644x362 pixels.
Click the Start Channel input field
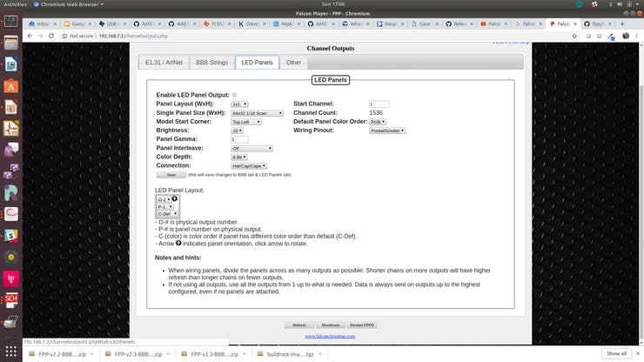coord(379,104)
